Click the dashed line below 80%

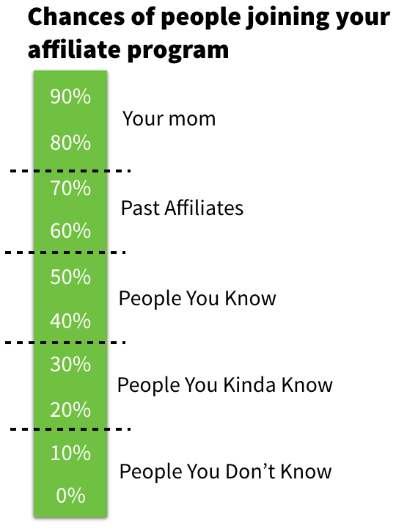click(70, 171)
